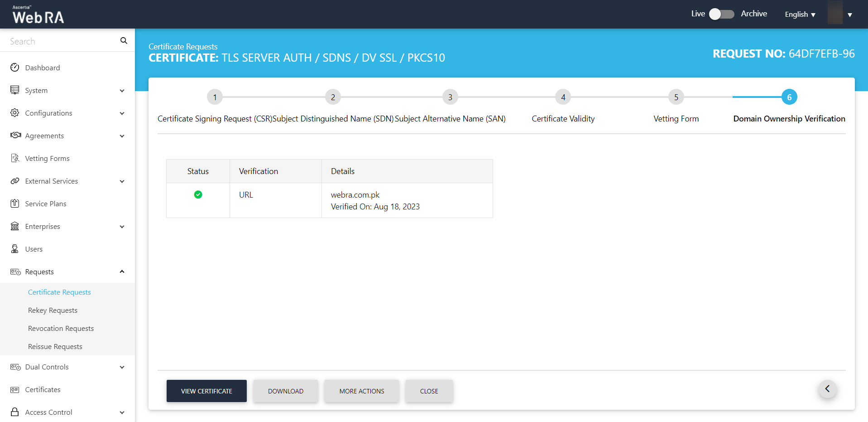Open Dashboard via its gauge icon
Screen dimensions: 868x422
tap(15, 68)
